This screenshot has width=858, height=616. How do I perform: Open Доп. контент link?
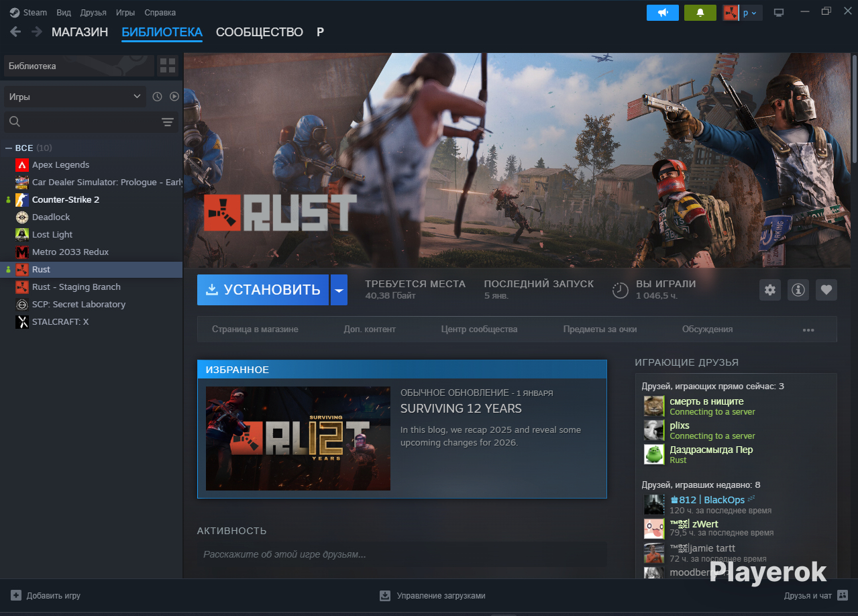pyautogui.click(x=370, y=329)
